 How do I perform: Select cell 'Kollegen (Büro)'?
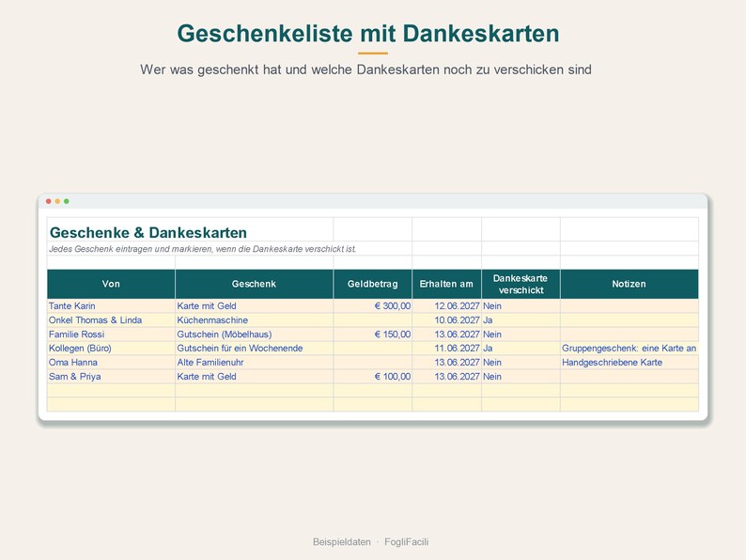pyautogui.click(x=111, y=349)
